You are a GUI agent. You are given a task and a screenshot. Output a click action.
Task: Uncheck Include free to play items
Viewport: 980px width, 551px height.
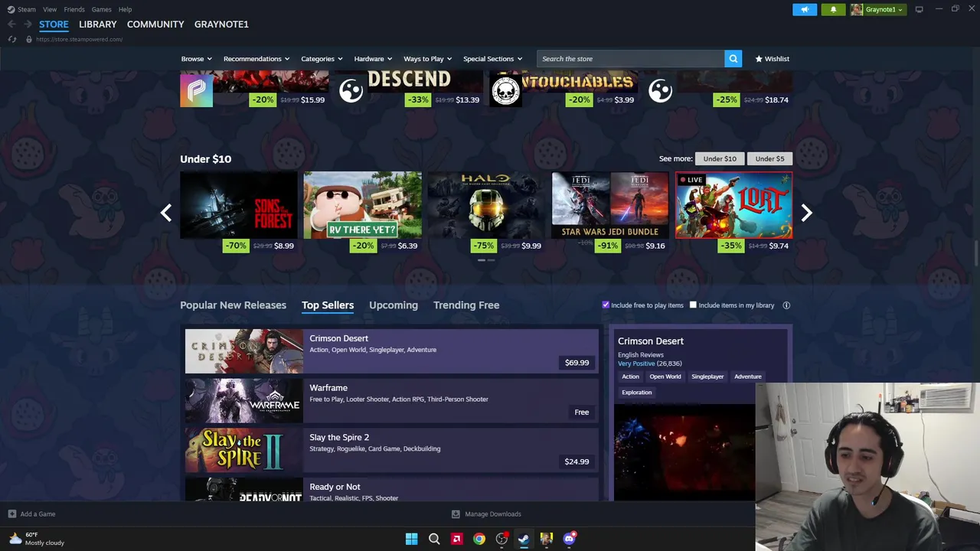tap(606, 305)
